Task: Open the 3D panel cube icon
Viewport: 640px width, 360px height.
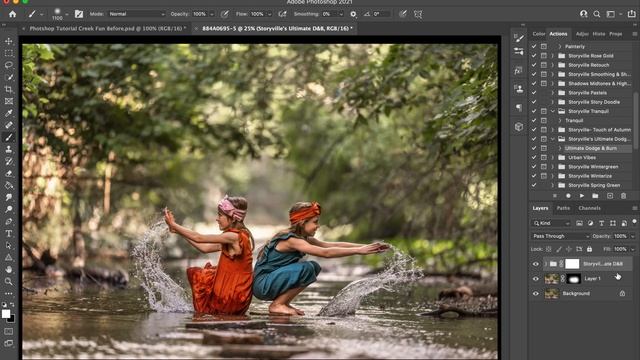Action: (x=519, y=127)
